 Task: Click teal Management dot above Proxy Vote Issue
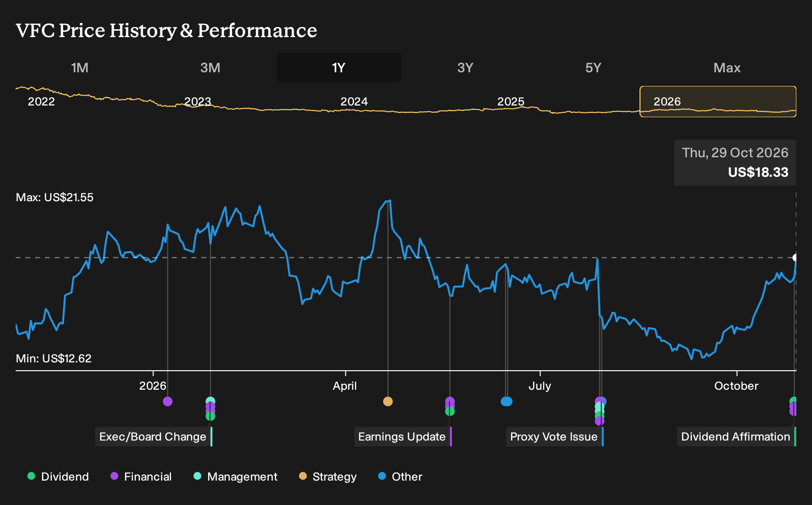(x=599, y=407)
